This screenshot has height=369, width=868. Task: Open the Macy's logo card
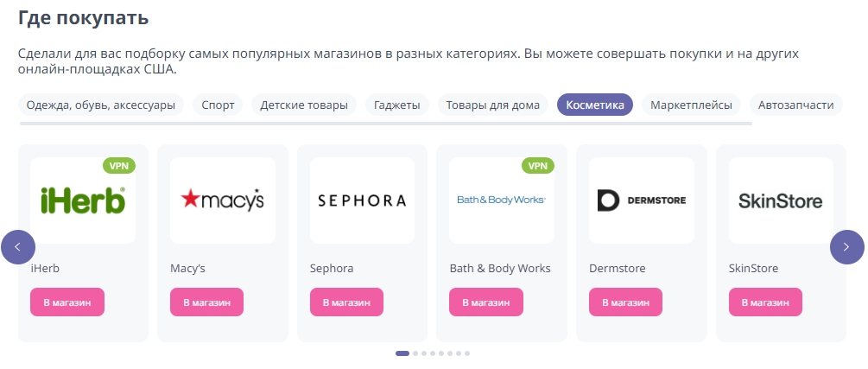pyautogui.click(x=223, y=200)
